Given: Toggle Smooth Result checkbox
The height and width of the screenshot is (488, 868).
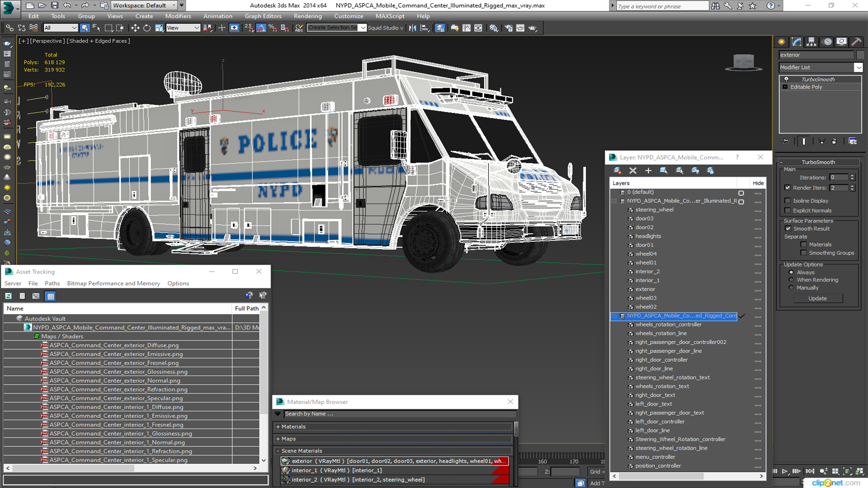Looking at the screenshot, I should tap(788, 229).
